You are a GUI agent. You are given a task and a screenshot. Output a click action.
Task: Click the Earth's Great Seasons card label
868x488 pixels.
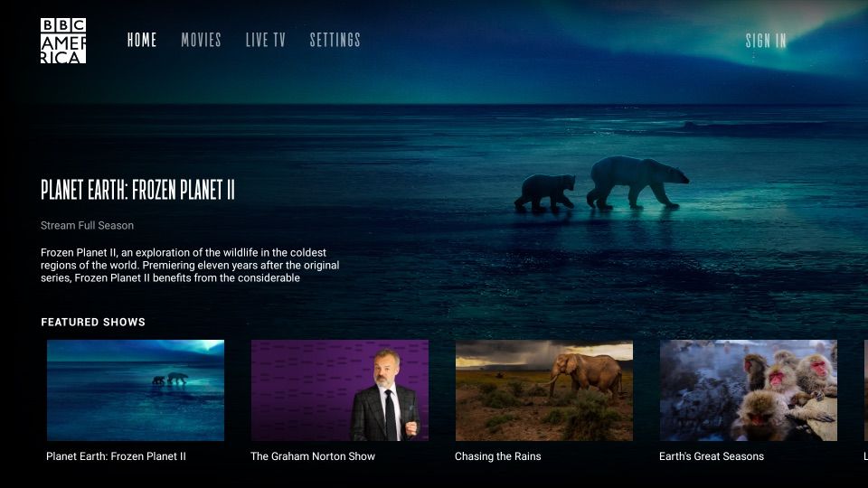712,456
